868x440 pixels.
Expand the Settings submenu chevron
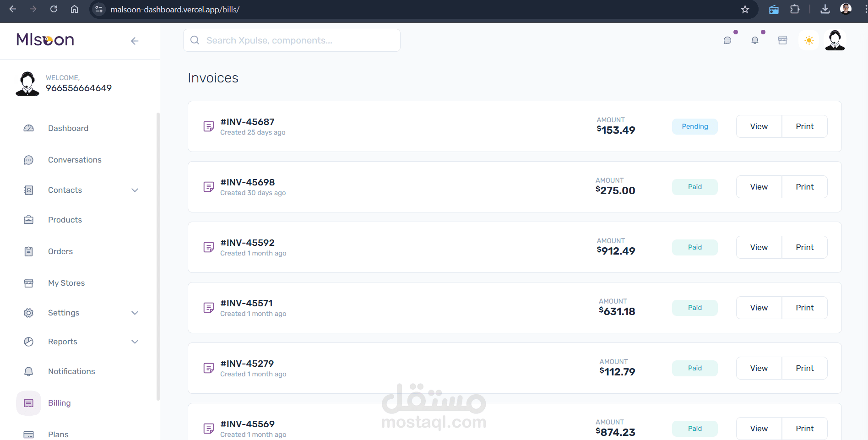pyautogui.click(x=135, y=313)
